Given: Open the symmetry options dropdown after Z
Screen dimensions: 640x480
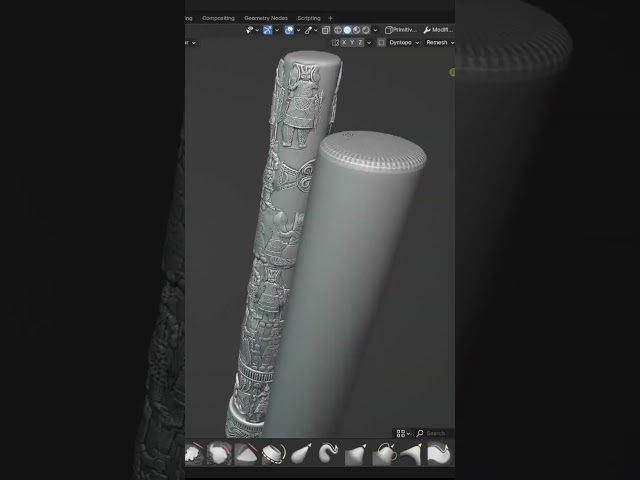Looking at the screenshot, I should [369, 43].
